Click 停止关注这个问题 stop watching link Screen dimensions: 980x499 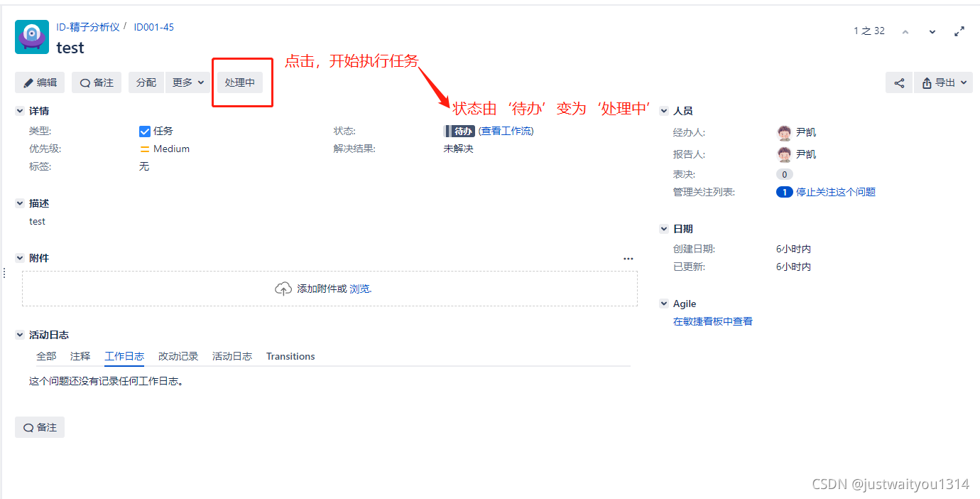tap(836, 192)
